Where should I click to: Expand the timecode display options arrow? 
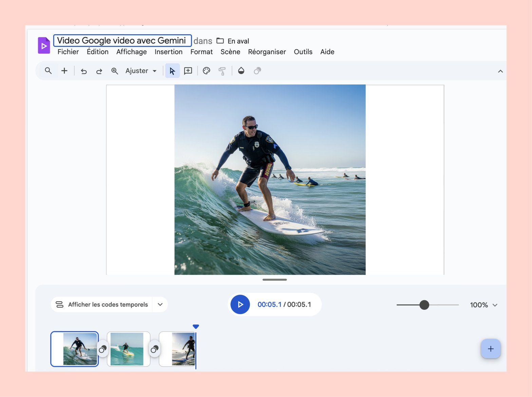coord(160,304)
